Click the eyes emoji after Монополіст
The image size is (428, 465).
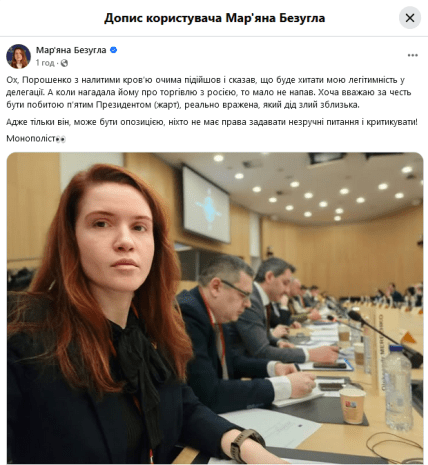pyautogui.click(x=61, y=139)
